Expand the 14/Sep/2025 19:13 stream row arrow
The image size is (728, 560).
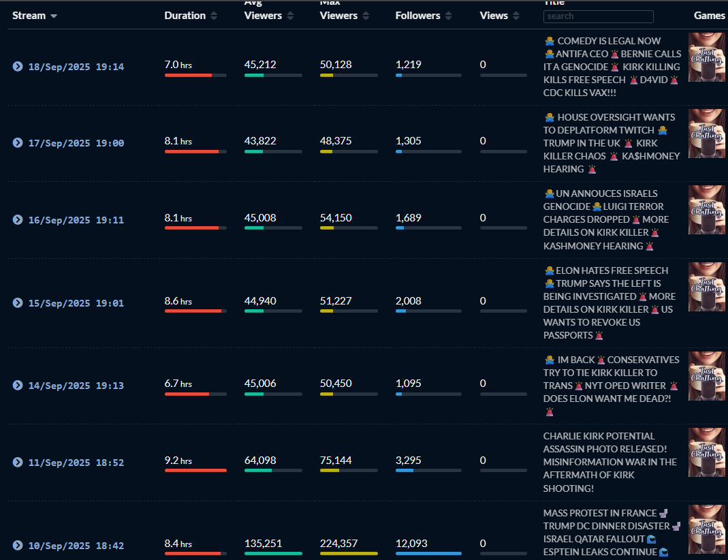18,386
